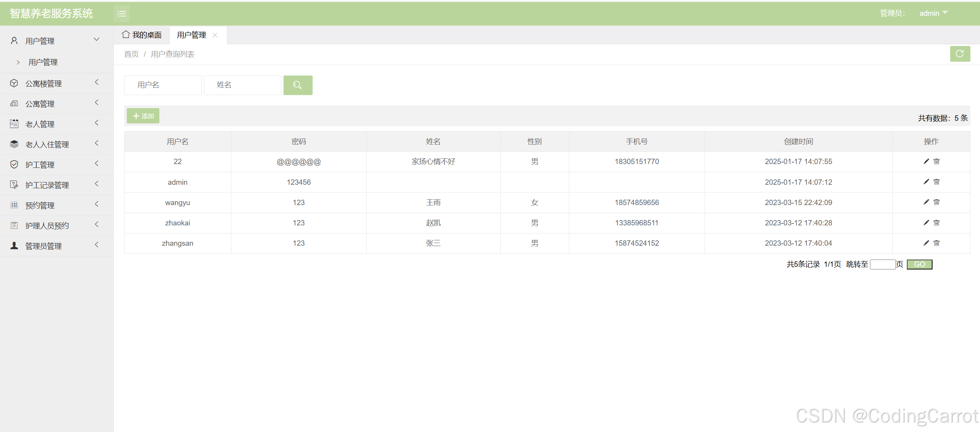Expand the 预约管理 menu chevron
Image resolution: width=980 pixels, height=432 pixels.
97,204
